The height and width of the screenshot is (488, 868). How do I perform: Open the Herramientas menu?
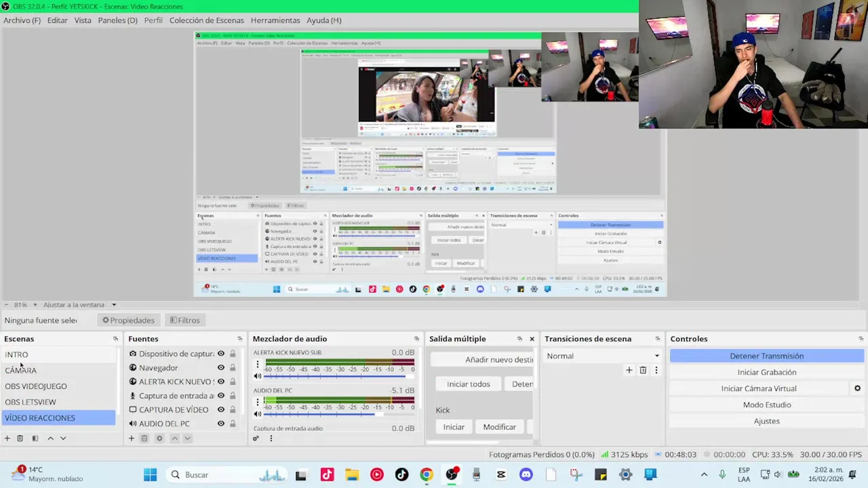(x=275, y=20)
